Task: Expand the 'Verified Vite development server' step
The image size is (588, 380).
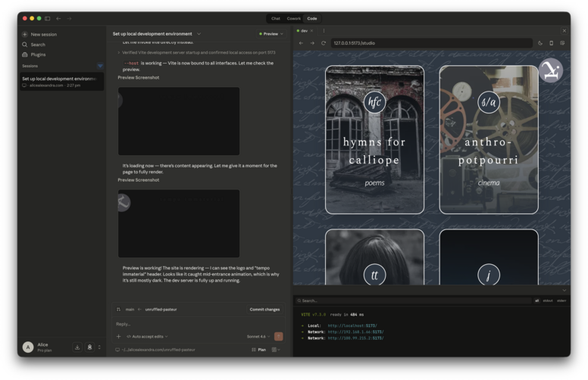Action: tap(196, 52)
